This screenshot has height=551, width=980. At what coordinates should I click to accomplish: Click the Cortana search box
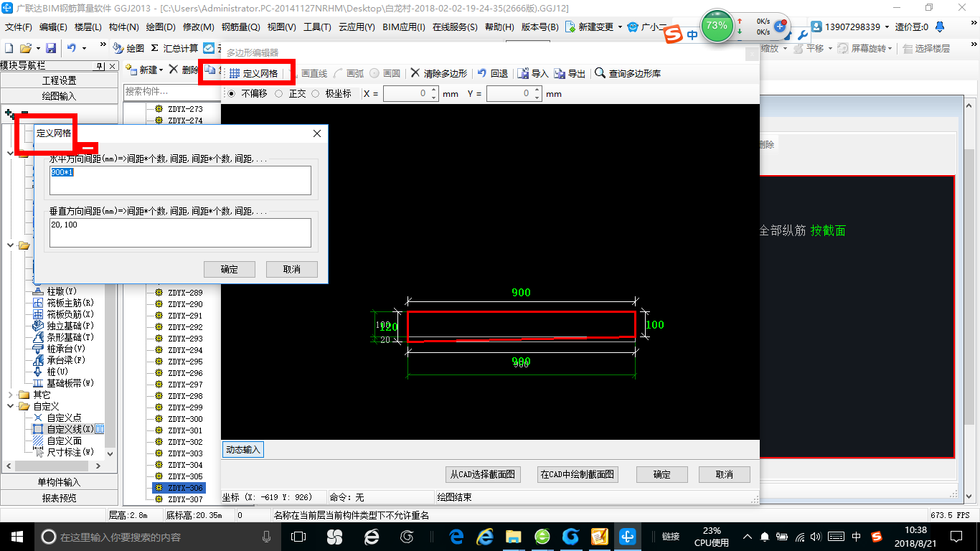pyautogui.click(x=157, y=537)
